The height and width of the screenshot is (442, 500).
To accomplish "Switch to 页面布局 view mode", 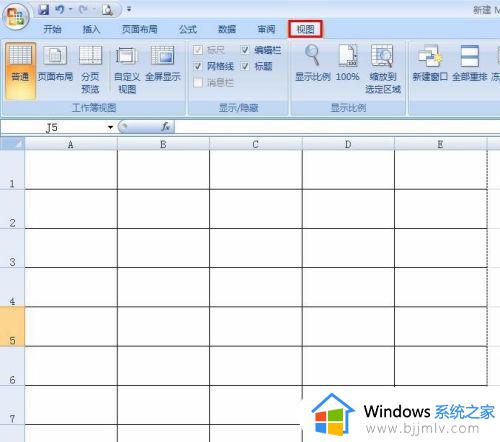I will [55, 64].
